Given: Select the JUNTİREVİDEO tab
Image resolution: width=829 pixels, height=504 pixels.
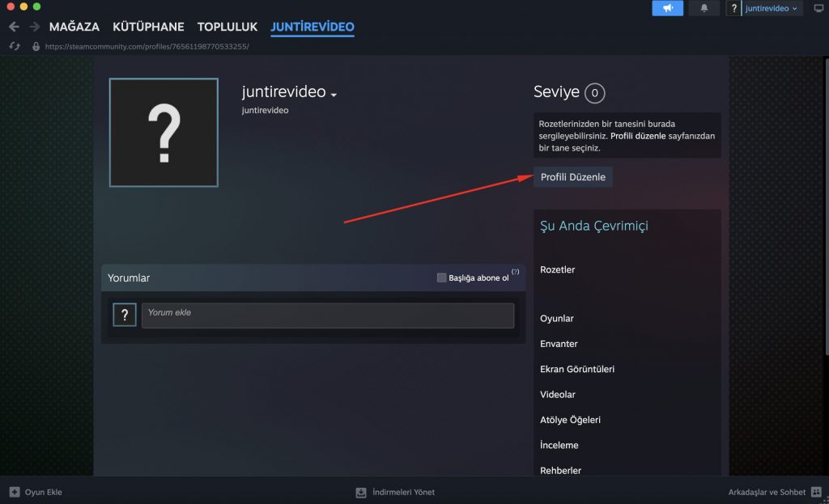Looking at the screenshot, I should pos(312,27).
